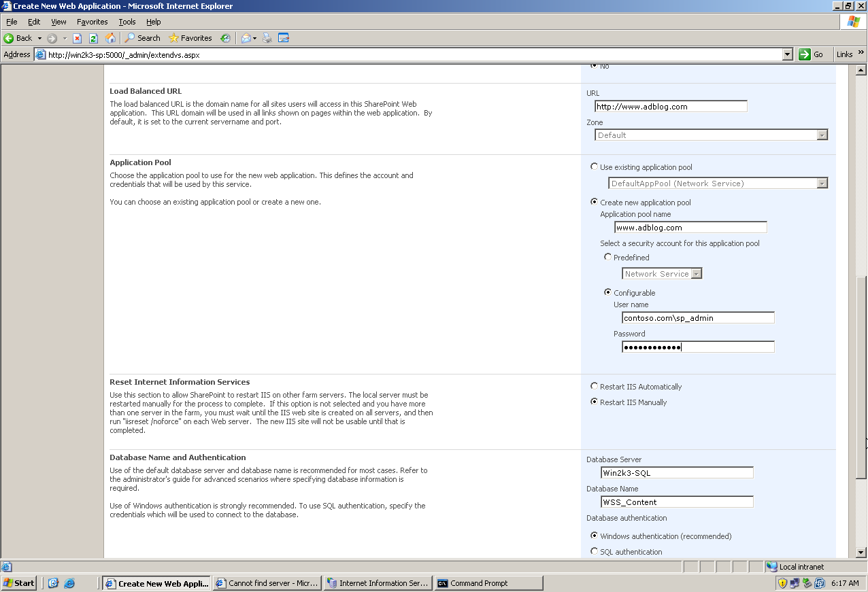Stop loading the page using the Stop icon
Screen dimensions: 868x592
point(76,38)
